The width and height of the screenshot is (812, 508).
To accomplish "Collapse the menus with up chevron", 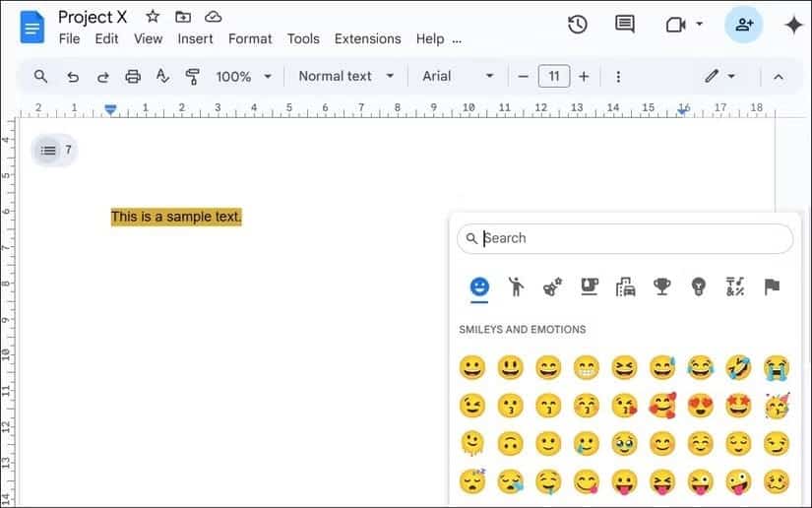I will coord(778,77).
